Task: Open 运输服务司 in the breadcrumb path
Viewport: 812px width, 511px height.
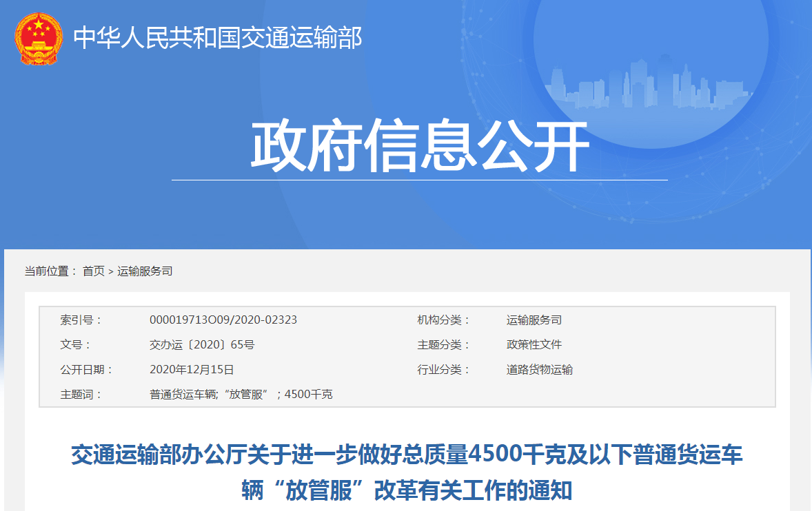Action: pos(145,271)
